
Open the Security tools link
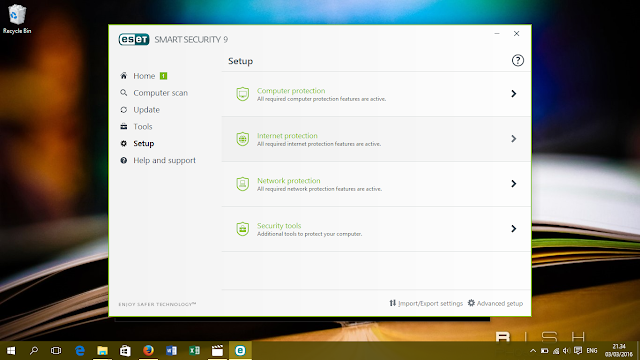(x=279, y=225)
